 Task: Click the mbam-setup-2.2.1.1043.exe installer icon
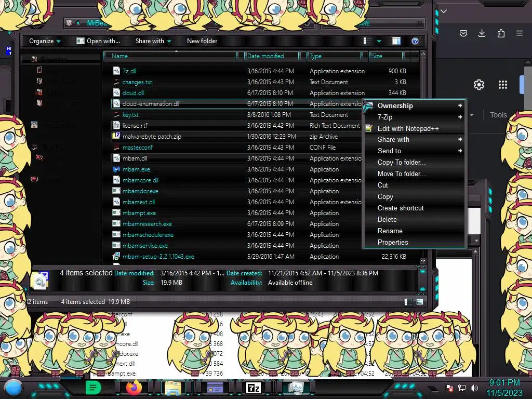116,256
